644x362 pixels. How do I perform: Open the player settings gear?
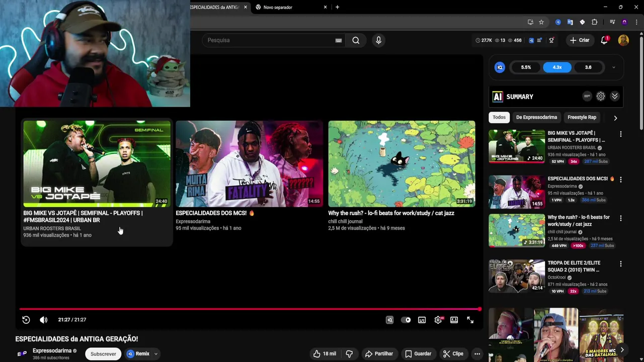coord(438,320)
